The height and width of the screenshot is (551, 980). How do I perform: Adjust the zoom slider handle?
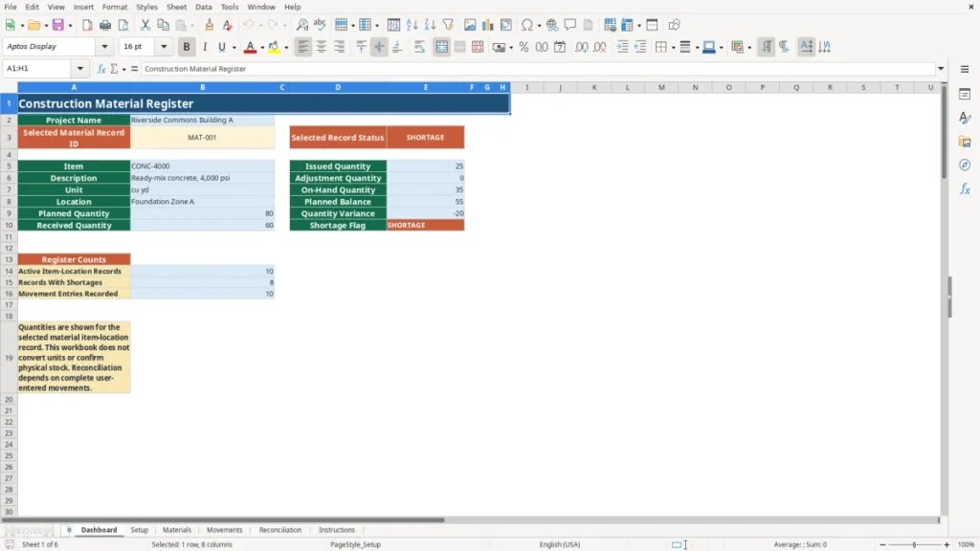tap(914, 544)
